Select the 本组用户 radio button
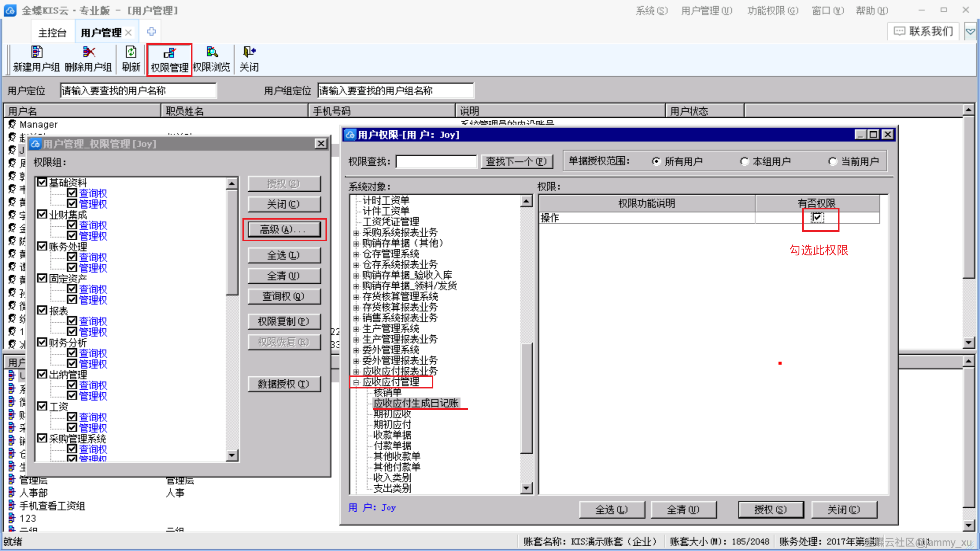The width and height of the screenshot is (980, 551). [x=744, y=162]
